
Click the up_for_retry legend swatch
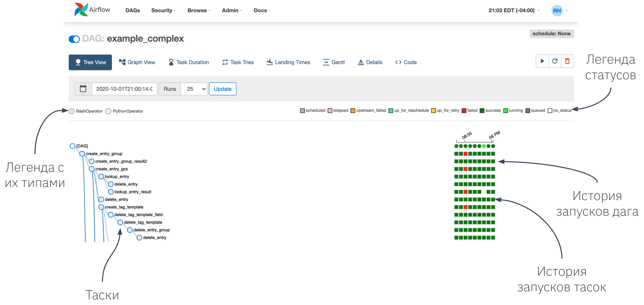433,111
